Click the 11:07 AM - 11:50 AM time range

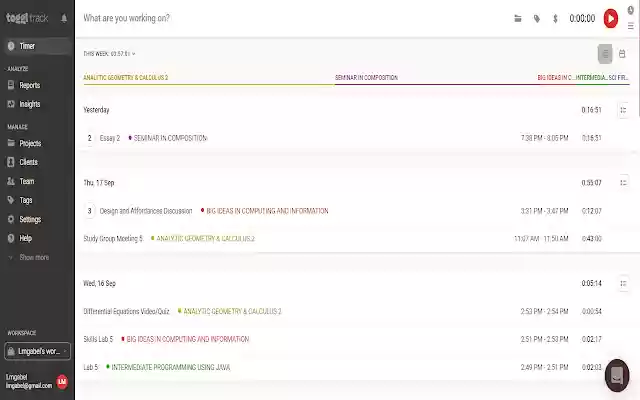(541, 238)
